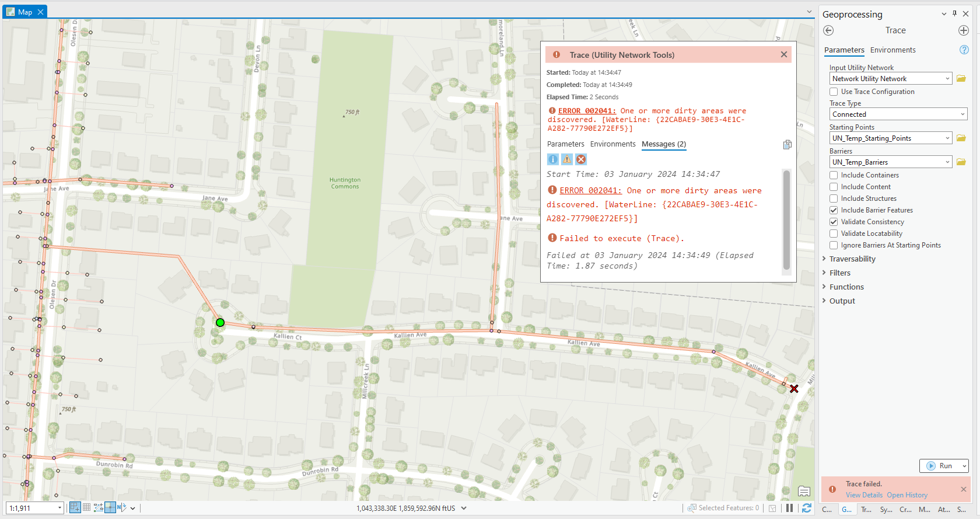Copy messages using the clipboard icon
This screenshot has width=980, height=519.
click(x=787, y=145)
